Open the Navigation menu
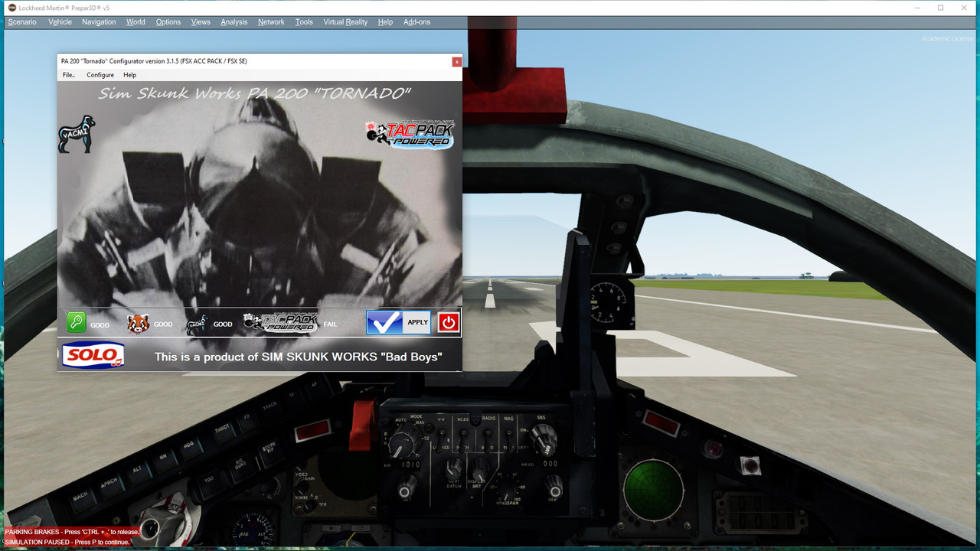 99,22
